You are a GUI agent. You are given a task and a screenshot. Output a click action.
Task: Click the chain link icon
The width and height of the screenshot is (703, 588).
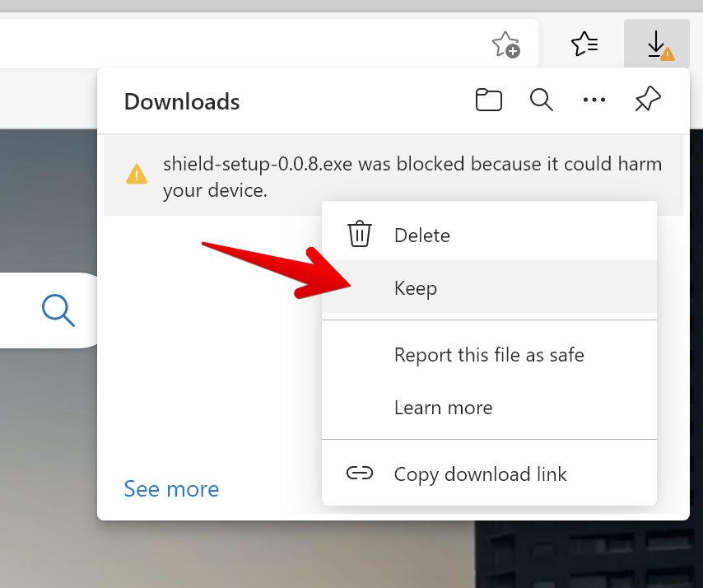360,473
